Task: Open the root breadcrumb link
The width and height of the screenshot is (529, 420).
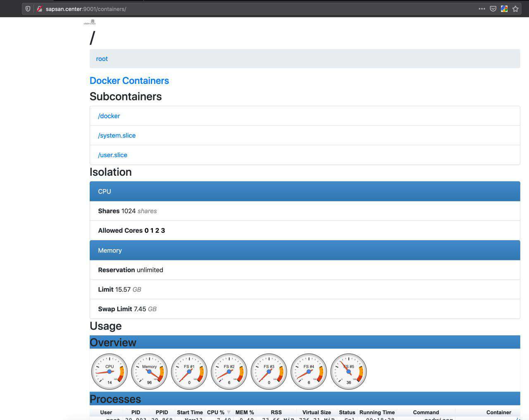Action: [x=102, y=59]
